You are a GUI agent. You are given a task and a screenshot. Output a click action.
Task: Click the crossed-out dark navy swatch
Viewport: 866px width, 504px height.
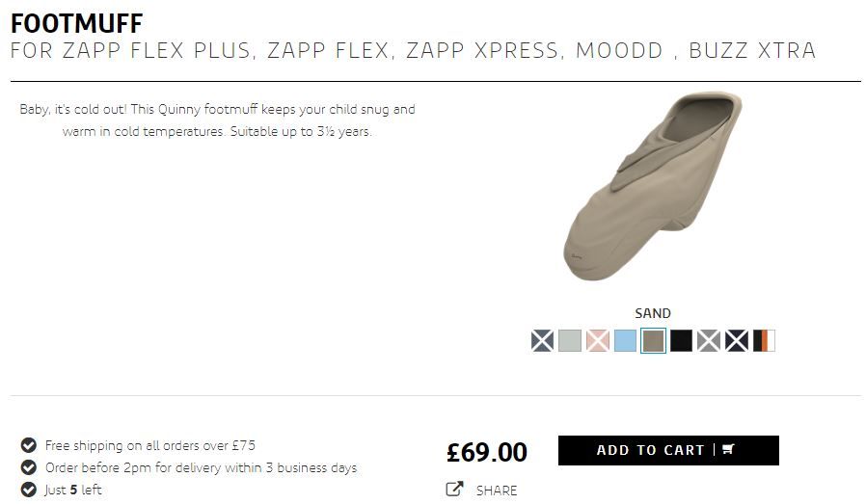click(x=737, y=340)
